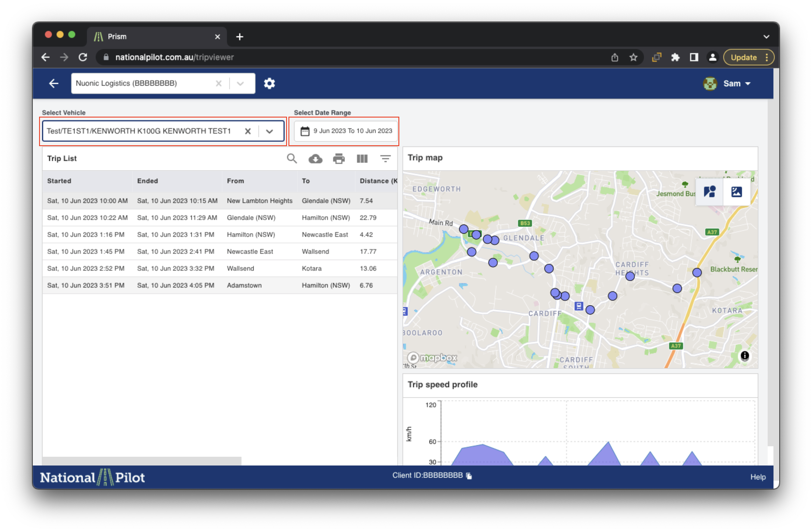Image resolution: width=812 pixels, height=532 pixels.
Task: Copy Client ID to clipboard
Action: [469, 476]
